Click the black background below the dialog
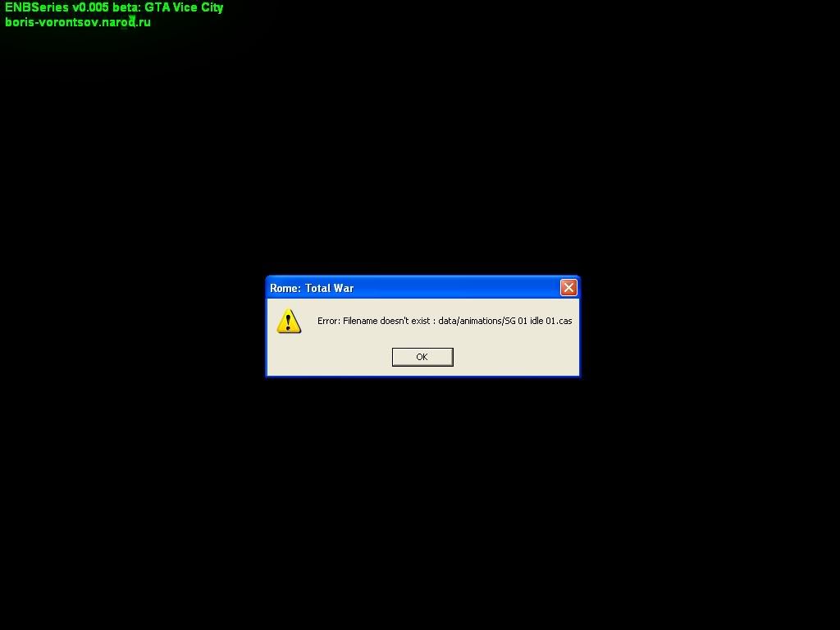 [422, 492]
